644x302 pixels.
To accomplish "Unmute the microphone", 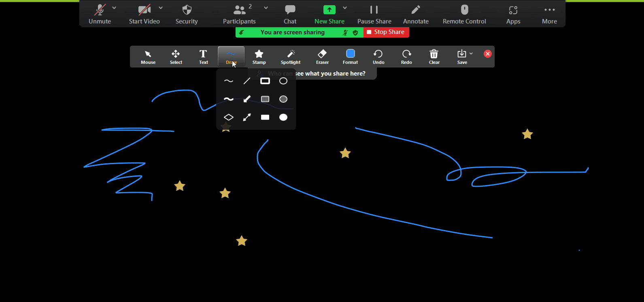I will 100,14.
